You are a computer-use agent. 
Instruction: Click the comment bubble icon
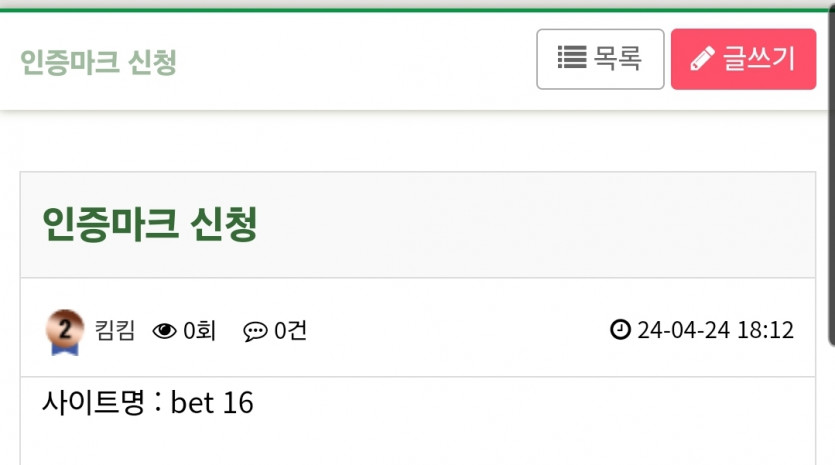click(x=255, y=330)
